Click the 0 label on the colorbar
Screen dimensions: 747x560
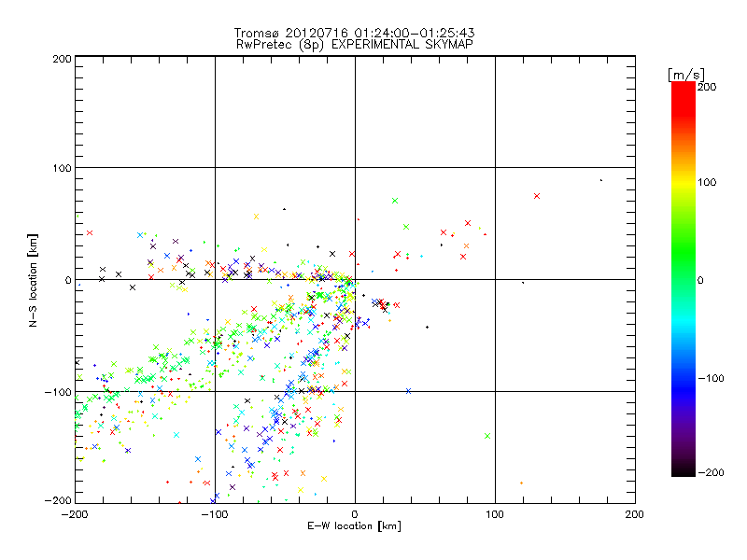pos(700,280)
